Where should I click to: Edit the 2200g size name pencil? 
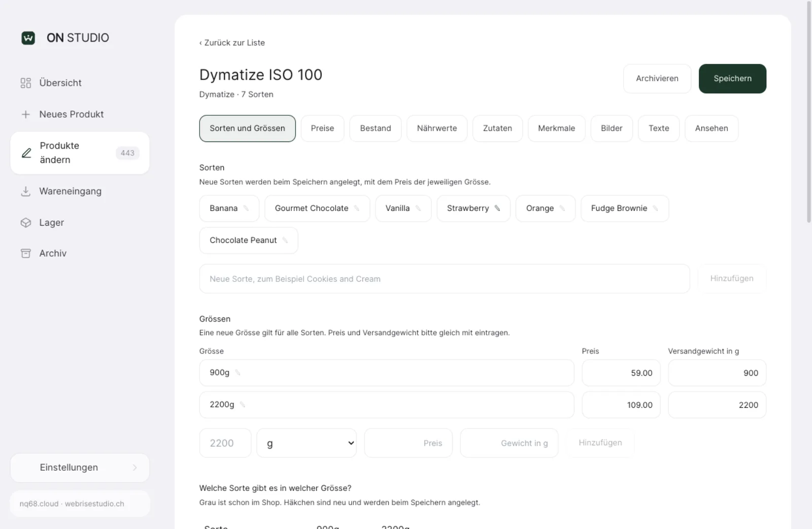tap(243, 405)
